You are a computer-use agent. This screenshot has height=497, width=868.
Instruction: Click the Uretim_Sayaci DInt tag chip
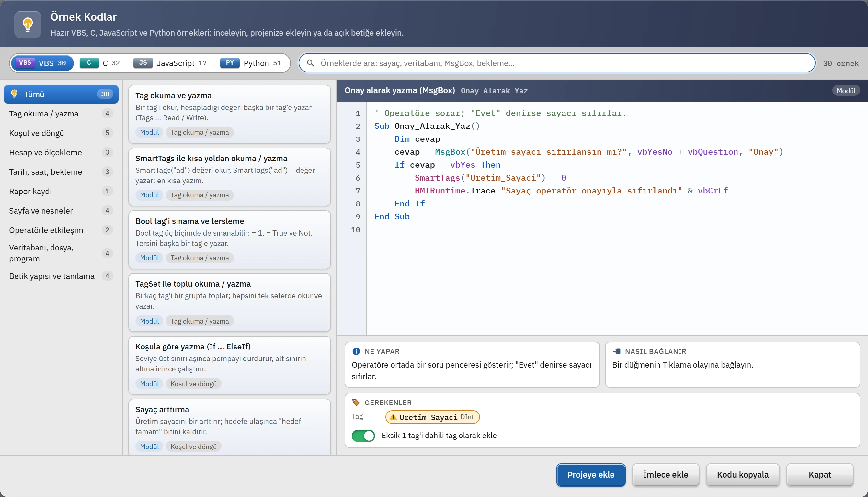coord(432,417)
